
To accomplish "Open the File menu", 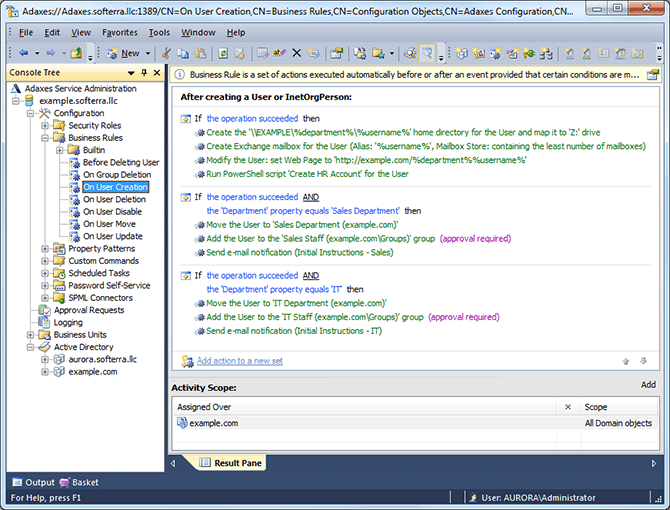I will pyautogui.click(x=26, y=32).
